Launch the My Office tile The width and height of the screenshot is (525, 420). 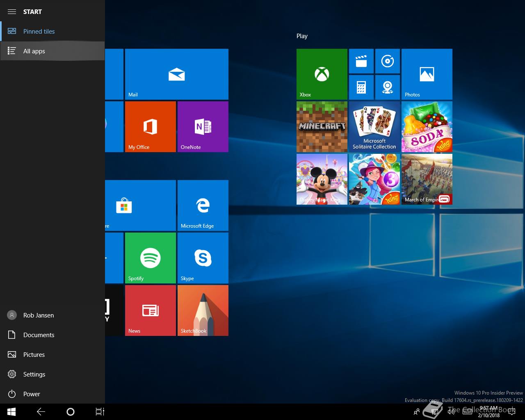click(150, 127)
